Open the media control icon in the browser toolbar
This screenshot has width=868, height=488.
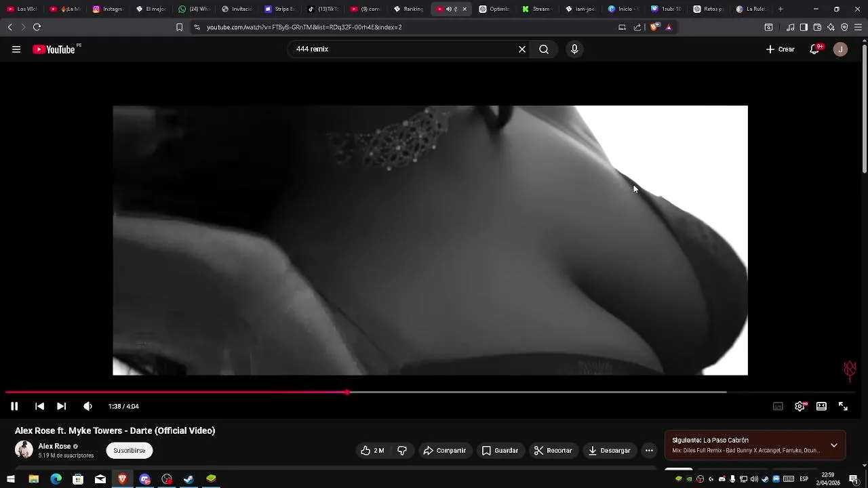tap(790, 27)
